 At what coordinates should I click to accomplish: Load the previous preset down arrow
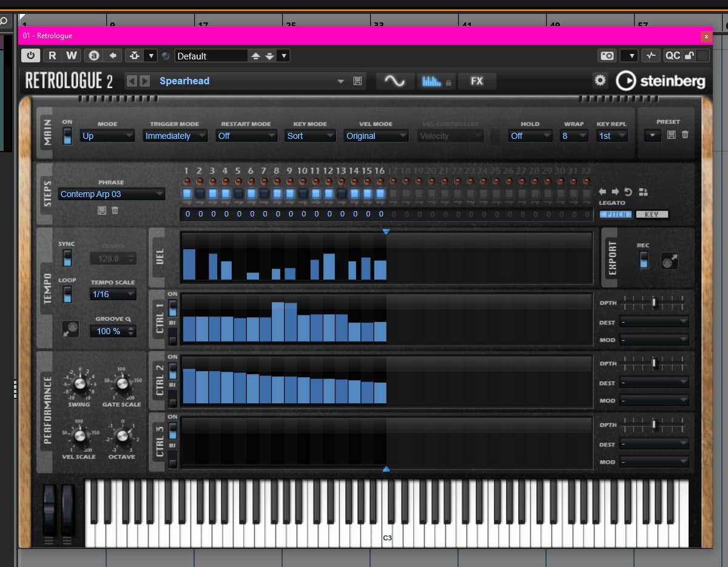pyautogui.click(x=269, y=56)
